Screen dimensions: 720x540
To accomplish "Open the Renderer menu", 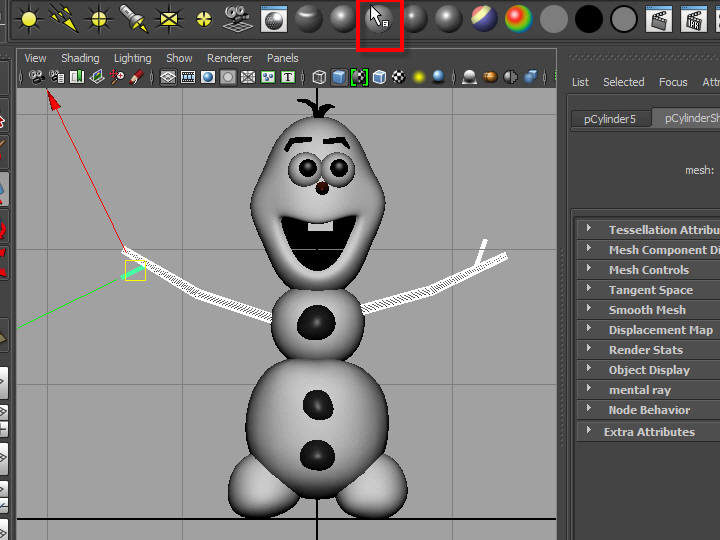I will 229,58.
